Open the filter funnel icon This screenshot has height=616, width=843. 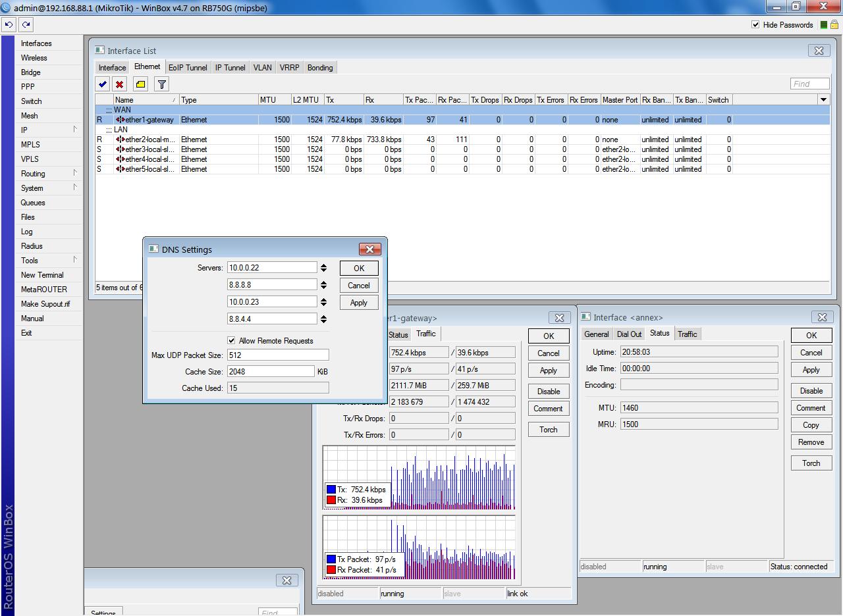click(161, 84)
